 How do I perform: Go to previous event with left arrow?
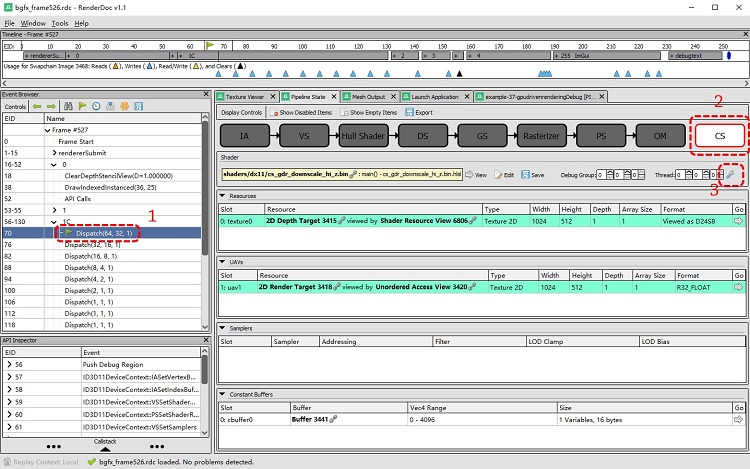[x=37, y=106]
